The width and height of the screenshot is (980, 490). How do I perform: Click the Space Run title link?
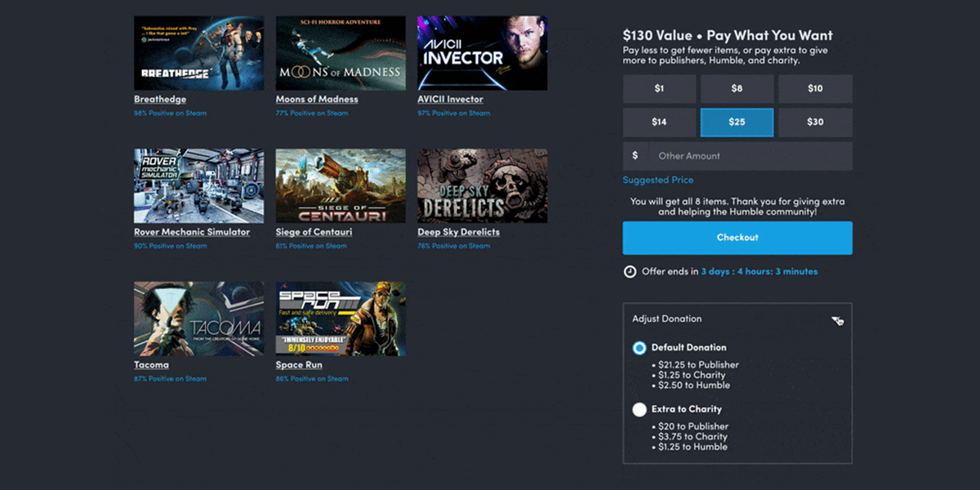(x=300, y=365)
